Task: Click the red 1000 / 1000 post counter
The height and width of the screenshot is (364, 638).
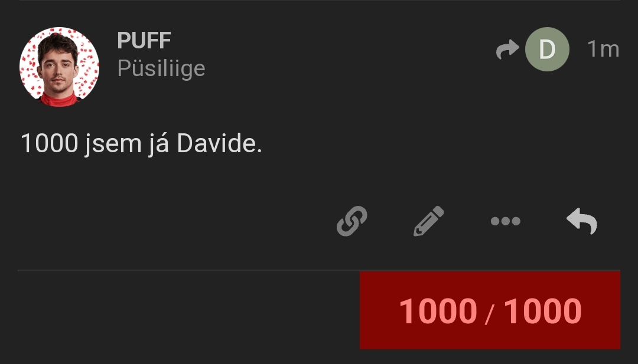Action: tap(490, 310)
